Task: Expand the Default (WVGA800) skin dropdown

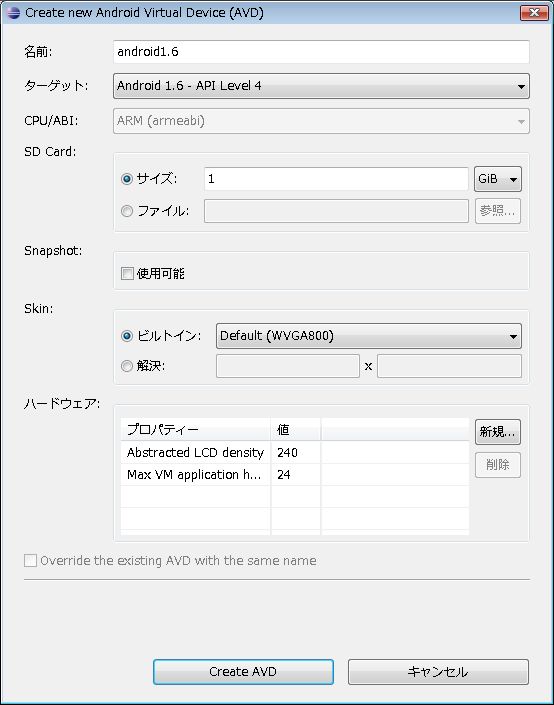Action: point(369,336)
